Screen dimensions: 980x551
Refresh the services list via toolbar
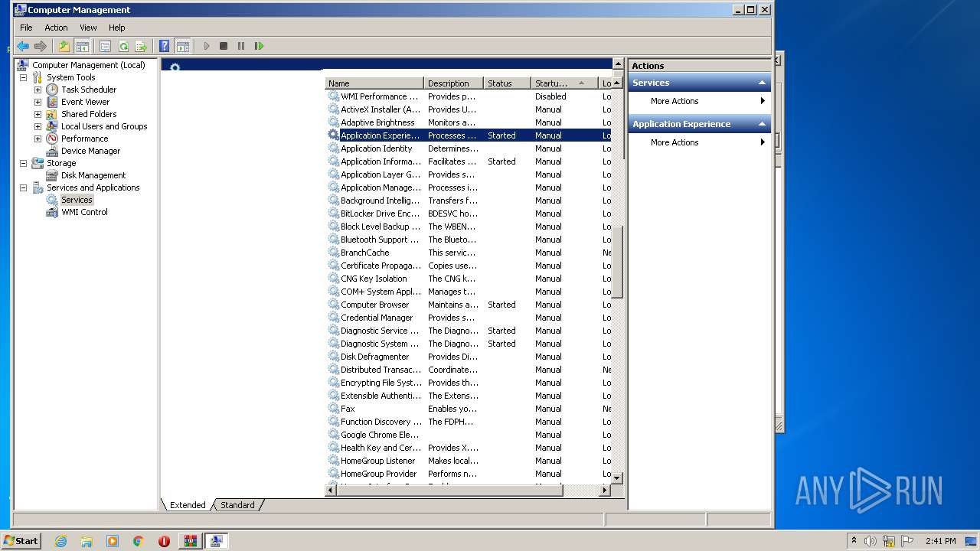[x=123, y=46]
